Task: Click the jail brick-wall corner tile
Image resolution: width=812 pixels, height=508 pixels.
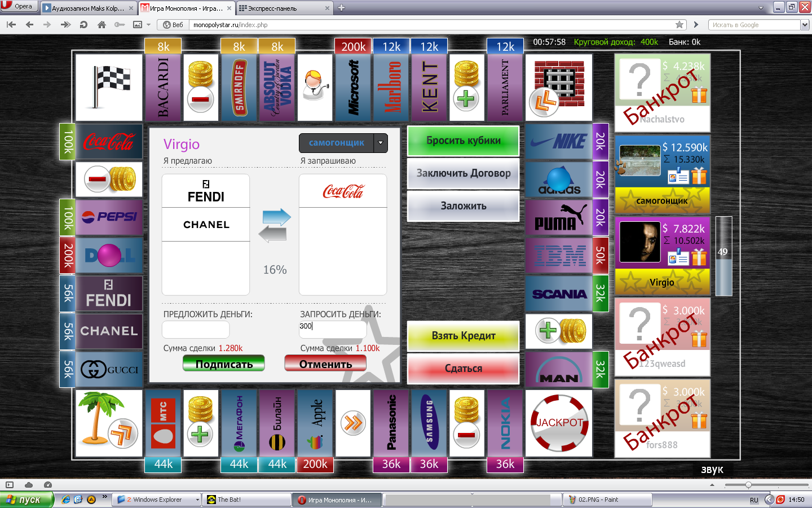Action: tap(559, 87)
